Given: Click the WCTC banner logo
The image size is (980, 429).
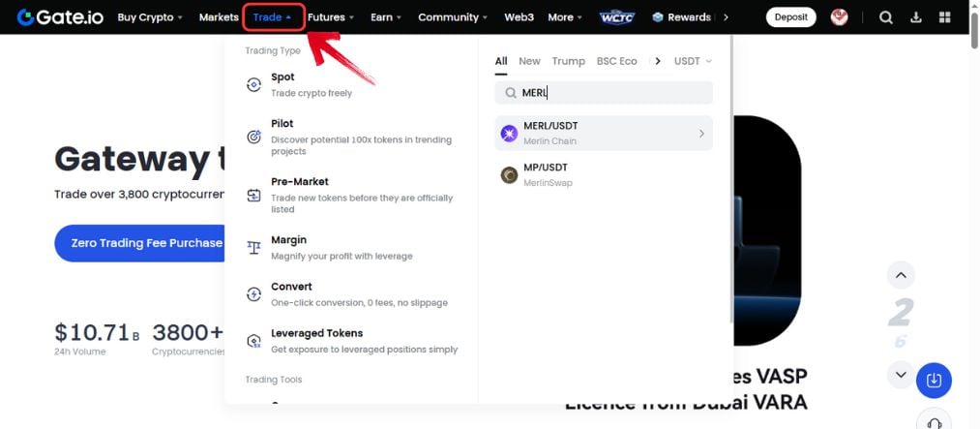Looking at the screenshot, I should [x=617, y=17].
